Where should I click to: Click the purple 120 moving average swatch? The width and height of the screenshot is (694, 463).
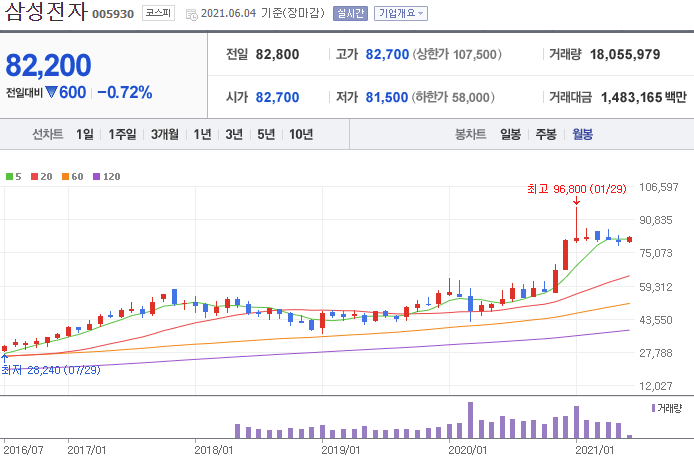tap(96, 177)
